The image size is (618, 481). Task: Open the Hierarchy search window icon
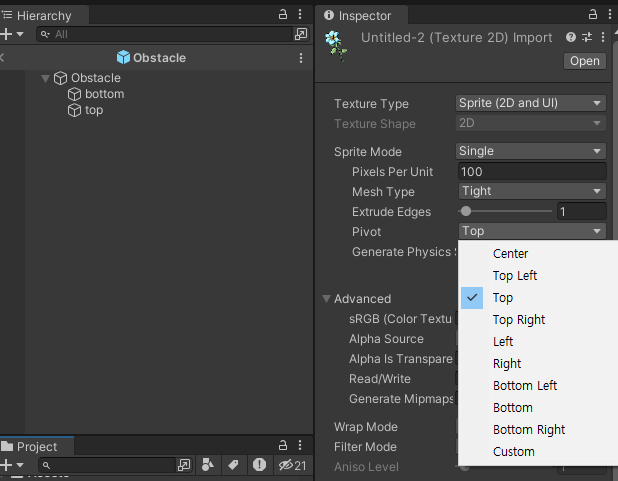pyautogui.click(x=301, y=34)
